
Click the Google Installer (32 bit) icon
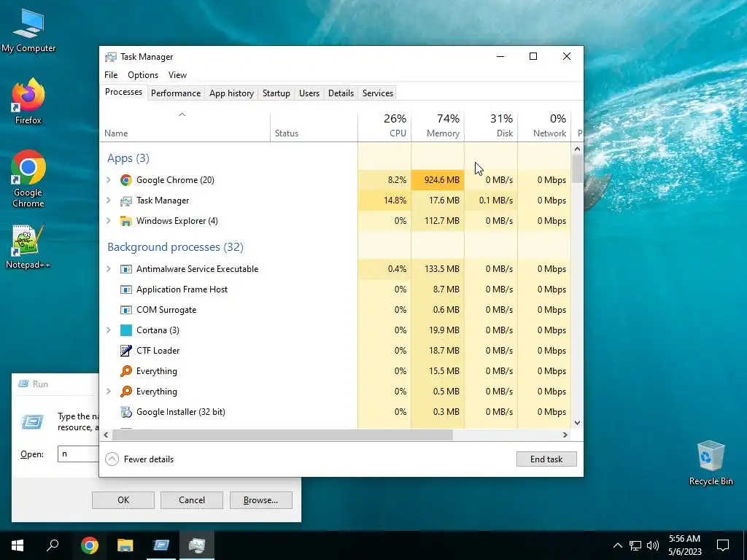coord(125,412)
